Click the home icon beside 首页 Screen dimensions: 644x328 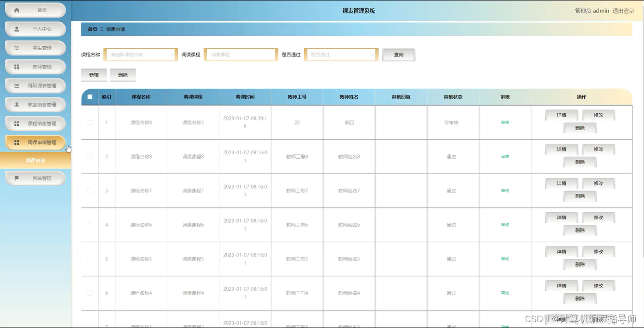tap(17, 10)
